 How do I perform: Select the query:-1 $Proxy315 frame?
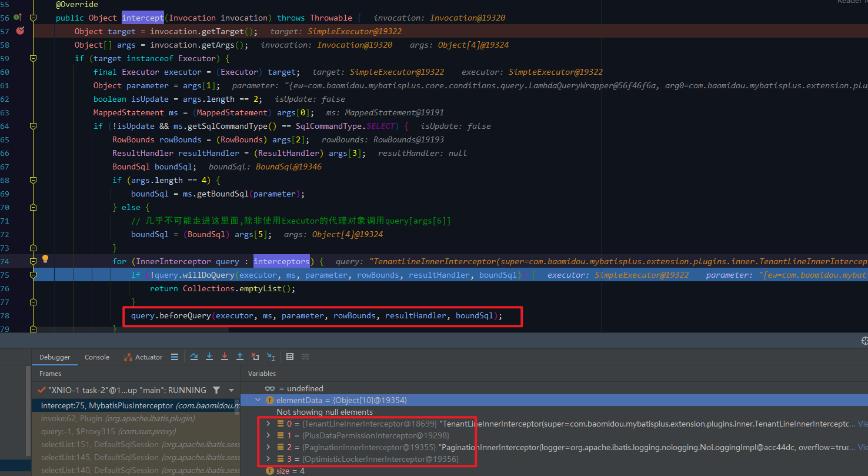[135, 431]
